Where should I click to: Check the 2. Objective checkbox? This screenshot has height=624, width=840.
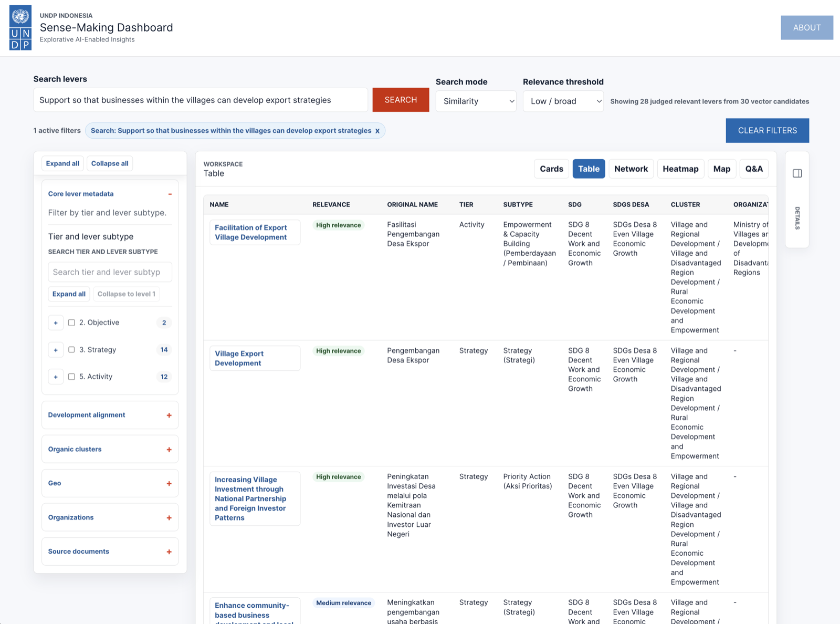point(71,323)
